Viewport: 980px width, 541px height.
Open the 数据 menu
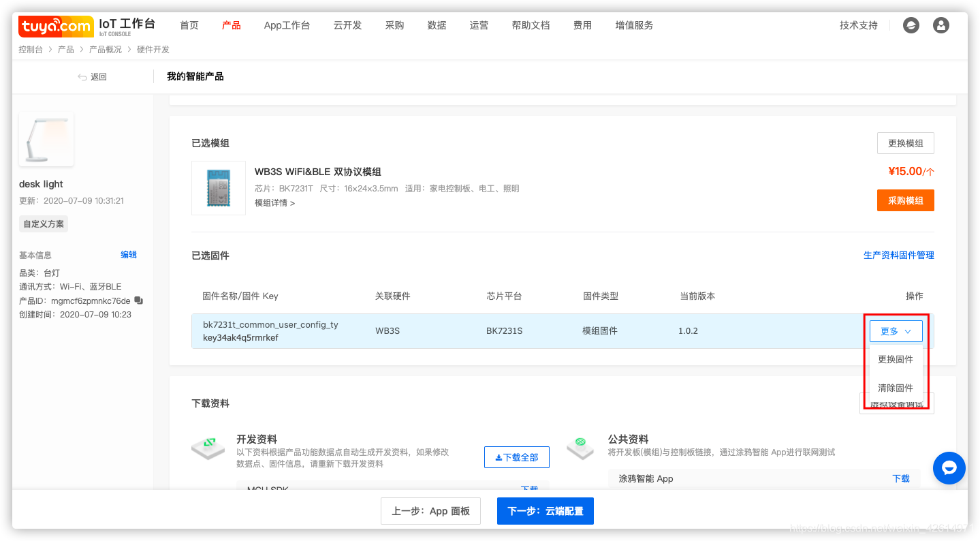(437, 25)
